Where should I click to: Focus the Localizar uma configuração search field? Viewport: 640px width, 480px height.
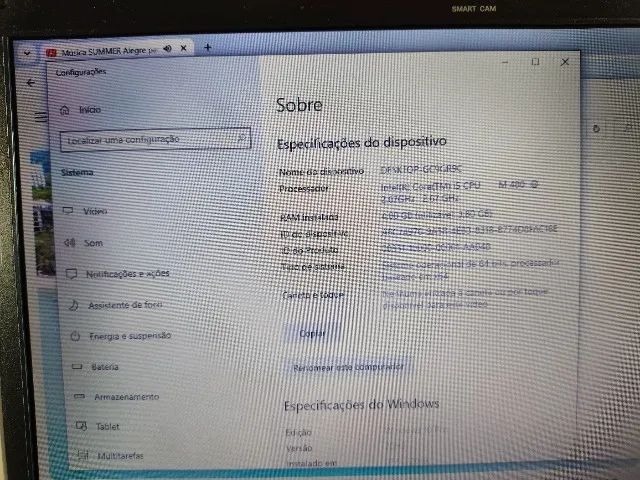click(x=155, y=140)
